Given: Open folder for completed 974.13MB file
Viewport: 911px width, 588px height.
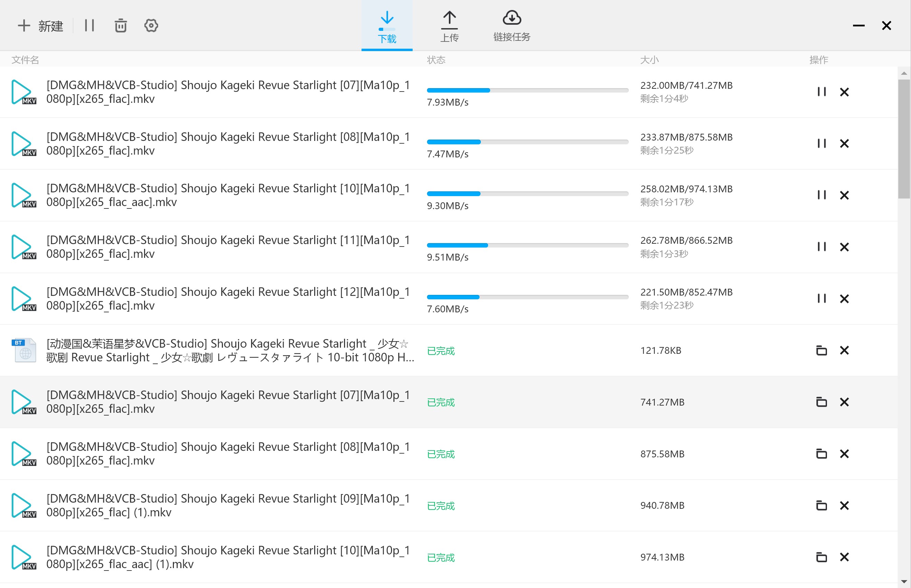Looking at the screenshot, I should (x=821, y=557).
